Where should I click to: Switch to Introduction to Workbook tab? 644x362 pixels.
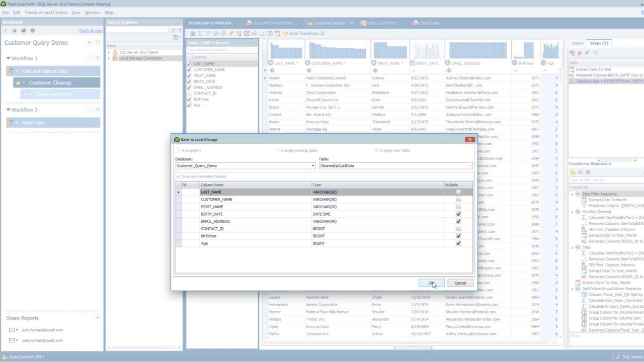[210, 23]
